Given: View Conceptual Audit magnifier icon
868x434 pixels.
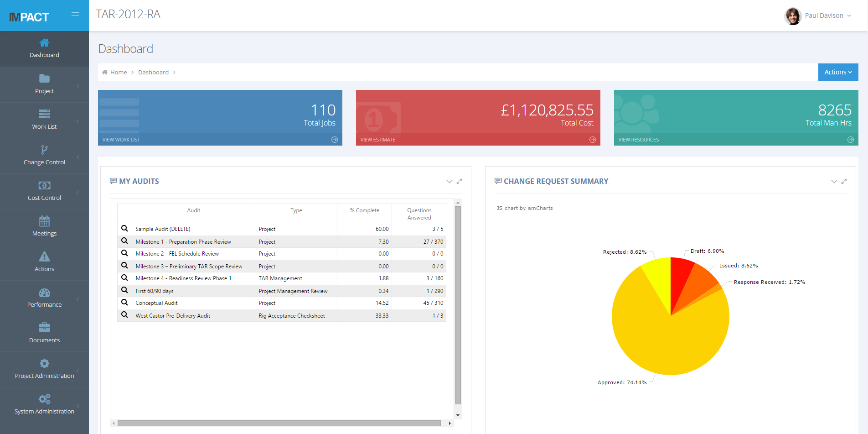Looking at the screenshot, I should pos(124,302).
